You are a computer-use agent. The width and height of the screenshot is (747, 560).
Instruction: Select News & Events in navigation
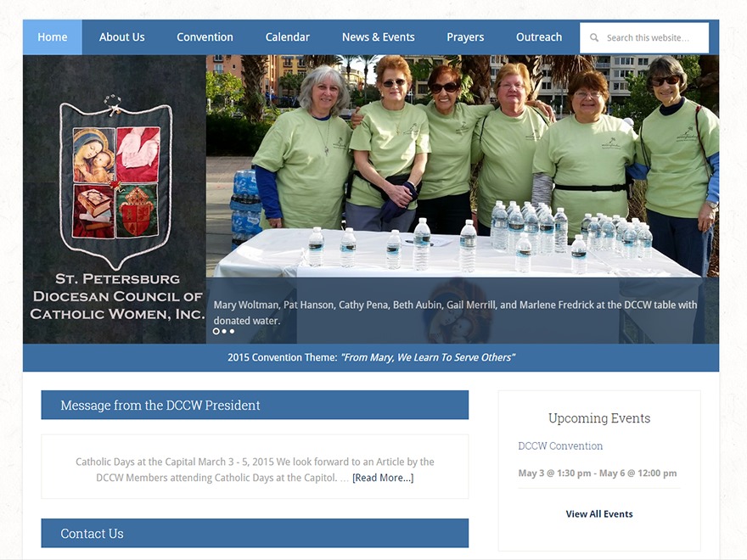[x=379, y=37]
